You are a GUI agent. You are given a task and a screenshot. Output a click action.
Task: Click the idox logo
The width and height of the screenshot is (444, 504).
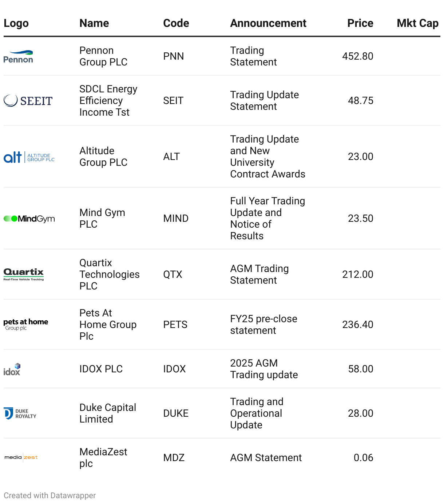click(12, 369)
